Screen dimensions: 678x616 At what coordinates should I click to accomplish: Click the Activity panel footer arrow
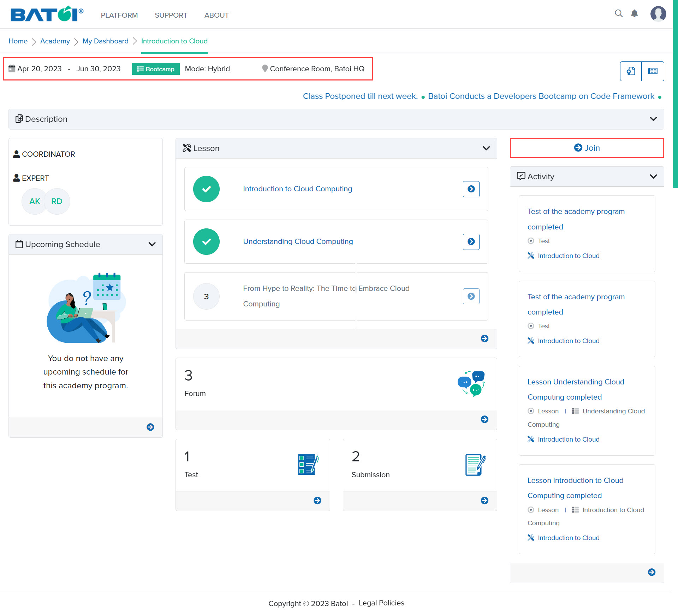tap(652, 572)
